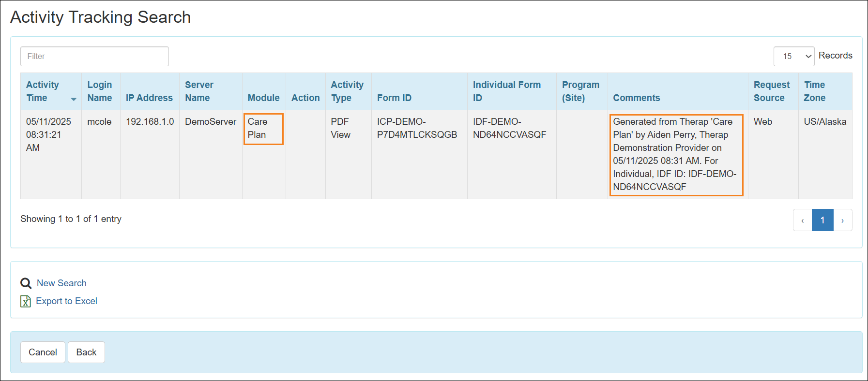Select the Generated from Therap comment cell

coord(678,154)
